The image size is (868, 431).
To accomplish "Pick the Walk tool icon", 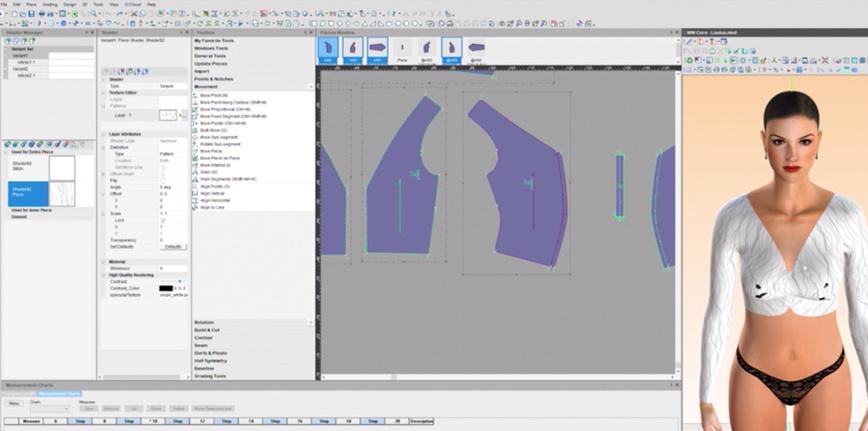I will click(x=195, y=172).
